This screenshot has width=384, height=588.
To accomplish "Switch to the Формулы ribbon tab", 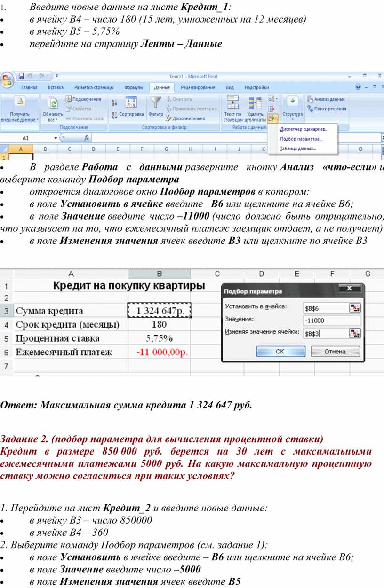I will click(x=134, y=88).
